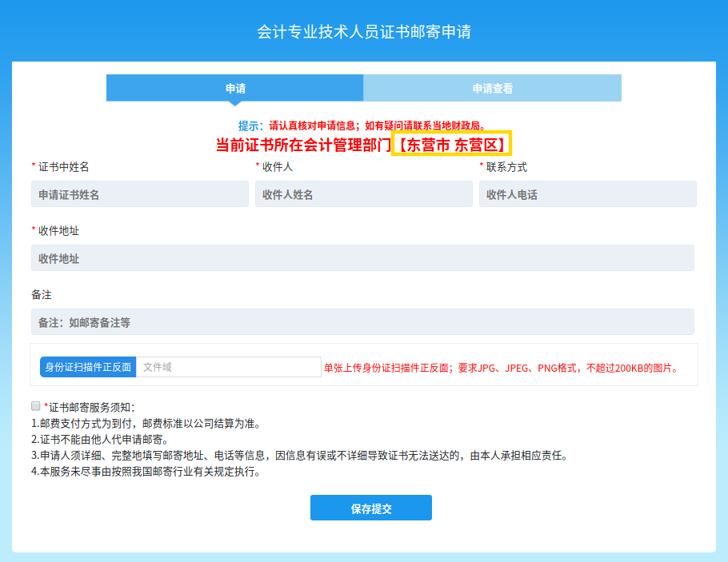Viewport: 728px width, 562px height.
Task: Focus the 备注 remarks input box
Action: (362, 322)
